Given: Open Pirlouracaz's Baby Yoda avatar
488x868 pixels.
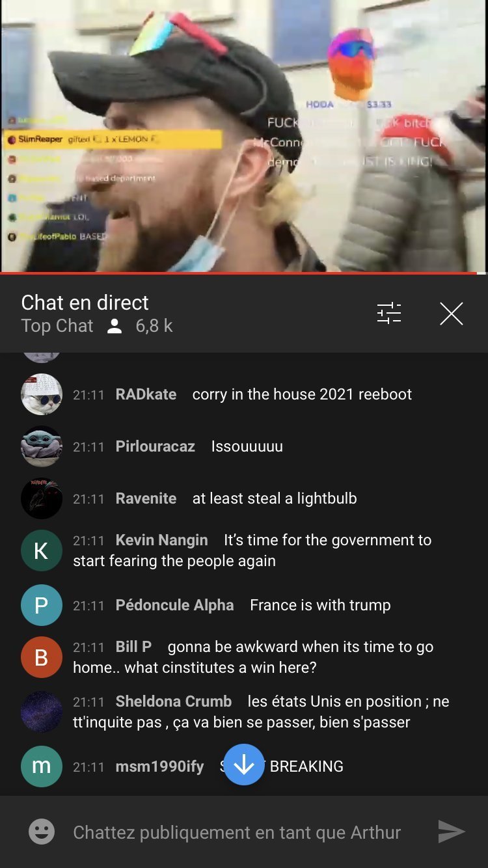Looking at the screenshot, I should (42, 446).
